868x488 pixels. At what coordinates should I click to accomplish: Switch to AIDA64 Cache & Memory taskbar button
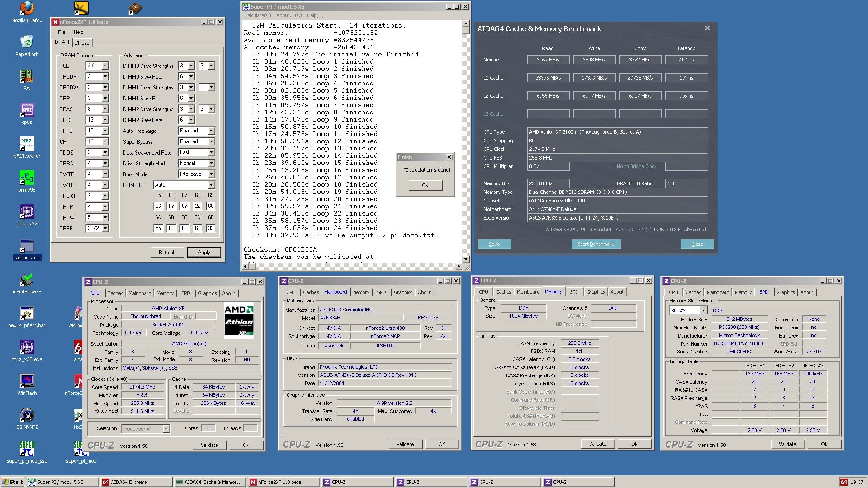[210, 482]
